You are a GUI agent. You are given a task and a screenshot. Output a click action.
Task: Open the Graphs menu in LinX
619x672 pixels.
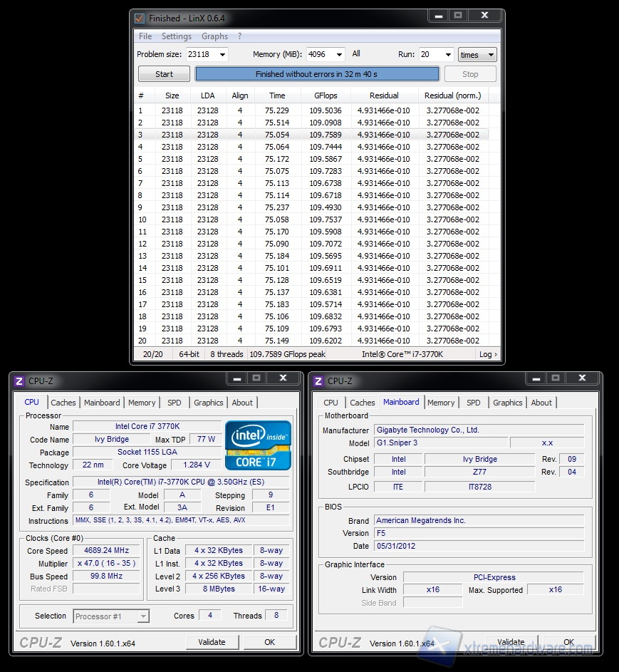tap(214, 36)
